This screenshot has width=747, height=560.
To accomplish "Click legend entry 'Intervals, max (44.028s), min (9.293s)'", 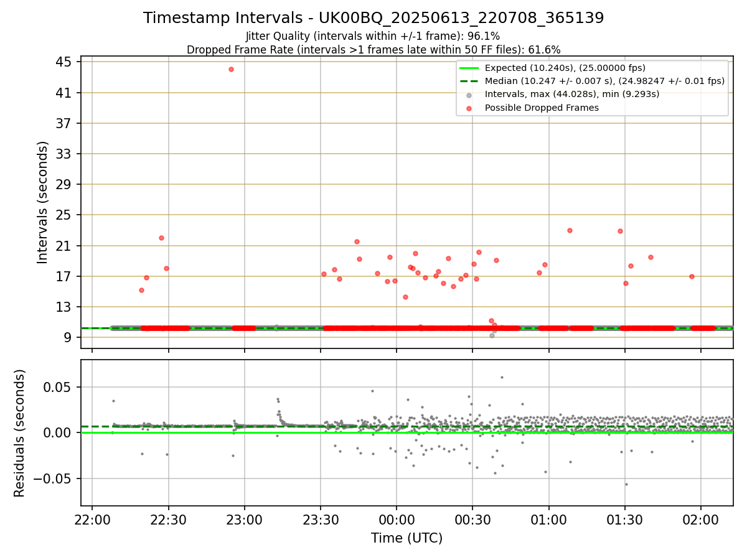I will click(571, 94).
